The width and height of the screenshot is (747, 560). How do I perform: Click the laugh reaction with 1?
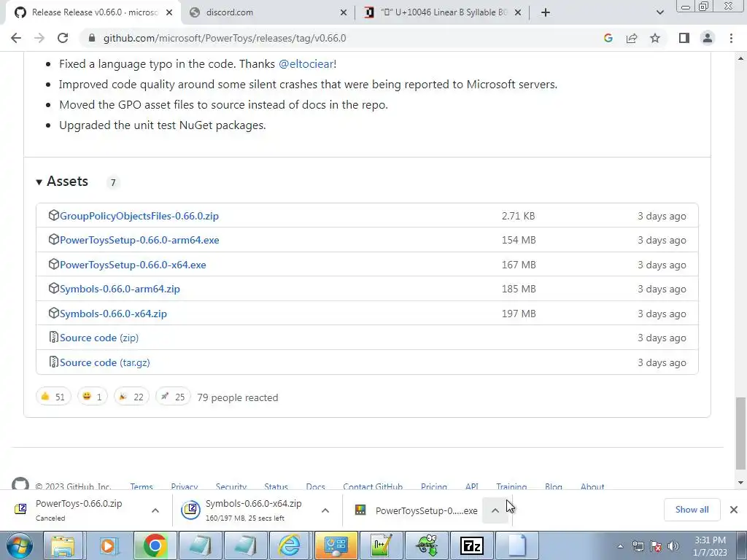(x=93, y=397)
